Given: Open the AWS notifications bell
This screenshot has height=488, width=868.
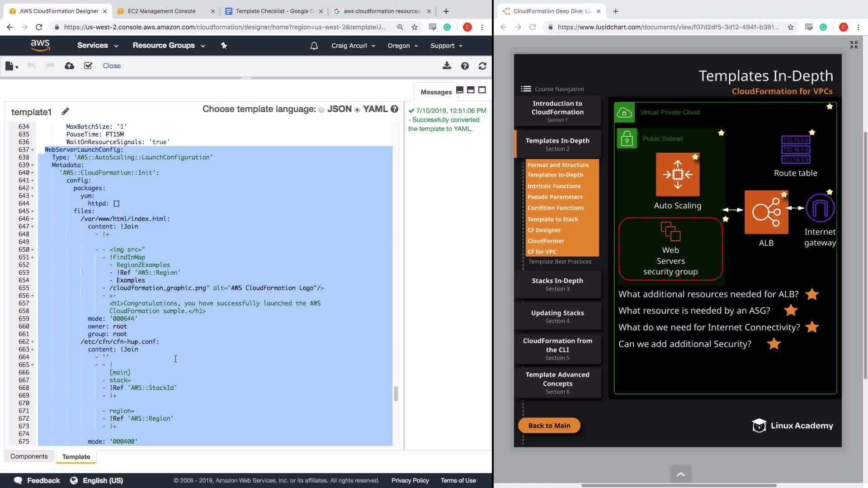Looking at the screenshot, I should tap(314, 46).
